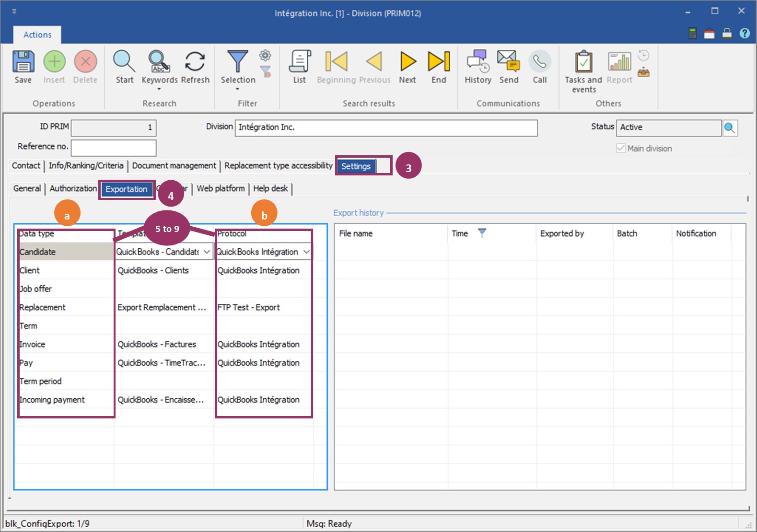Screen dimensions: 757x532
Task: Click the Reference no. input field
Action: (114, 148)
